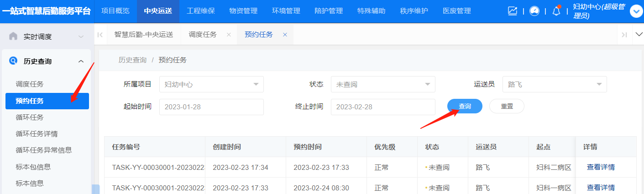Select 物资管理 in top navigation
The image size is (644, 194).
point(243,11)
